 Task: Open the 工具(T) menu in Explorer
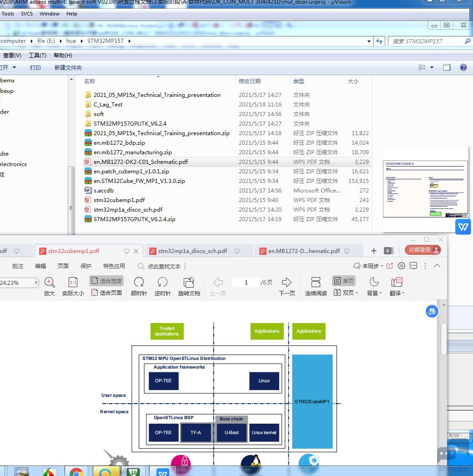pos(37,55)
